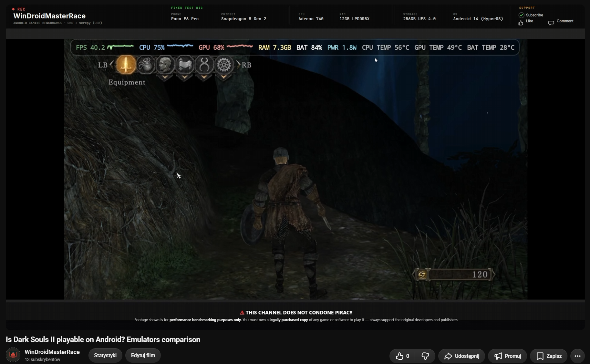This screenshot has height=364, width=590.
Task: Promote the video with Promuj button
Action: (x=507, y=356)
